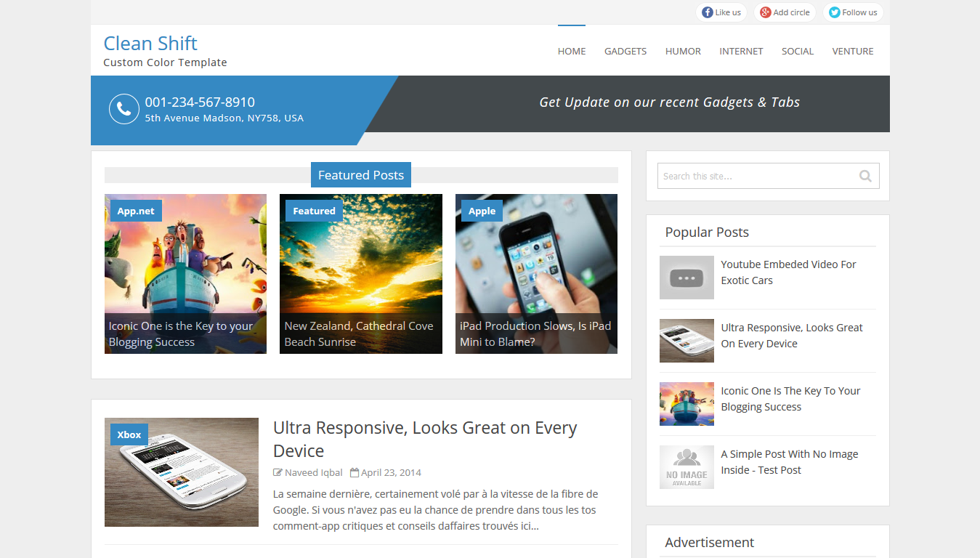Open the GADGETS menu item

[625, 51]
